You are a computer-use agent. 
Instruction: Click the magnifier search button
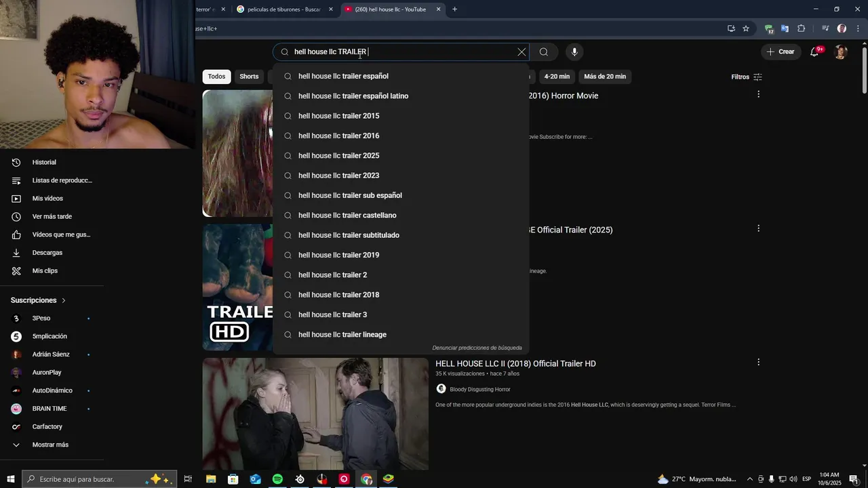(x=544, y=52)
